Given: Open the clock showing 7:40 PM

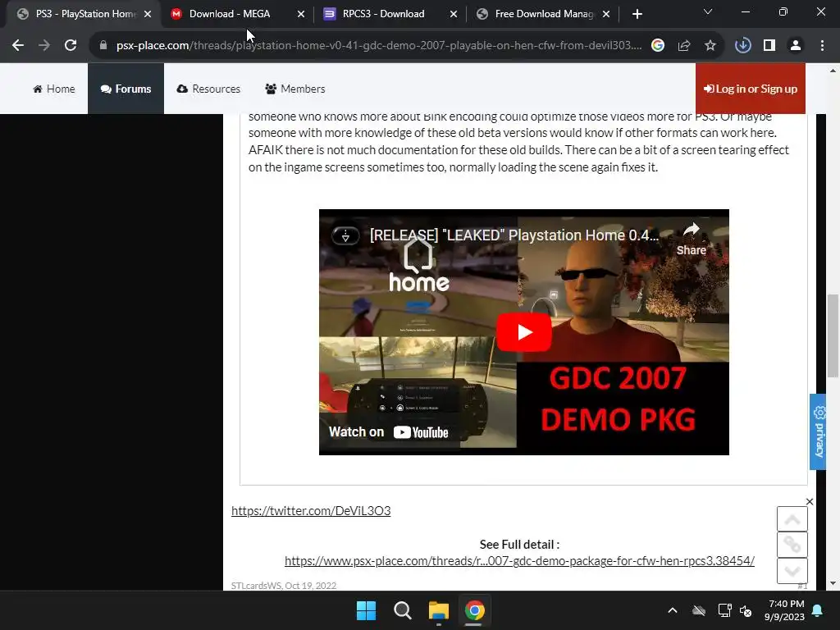Looking at the screenshot, I should (784, 610).
